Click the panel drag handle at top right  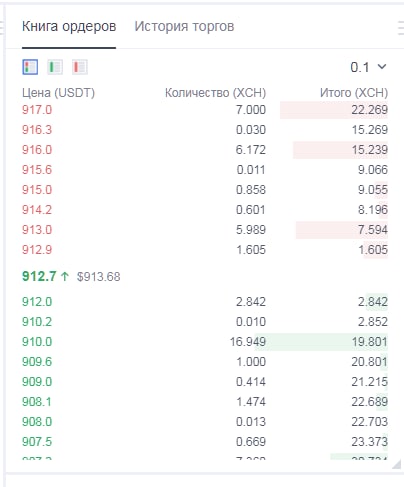tap(401, 28)
